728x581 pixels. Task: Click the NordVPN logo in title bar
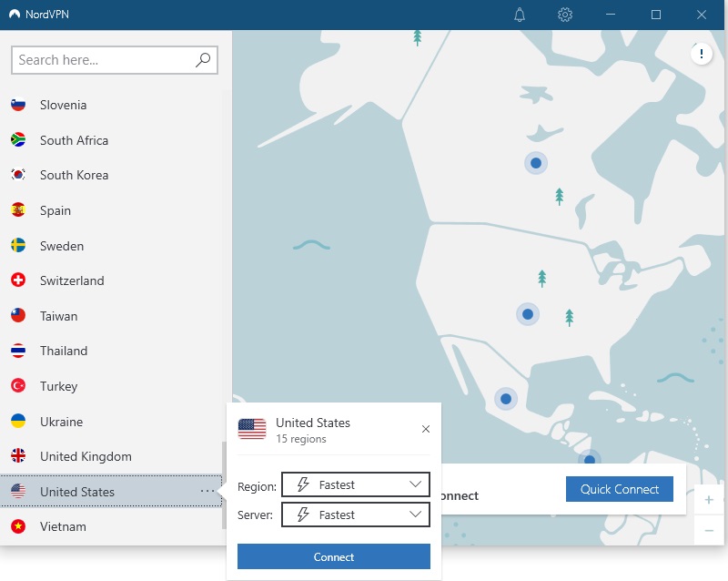15,15
